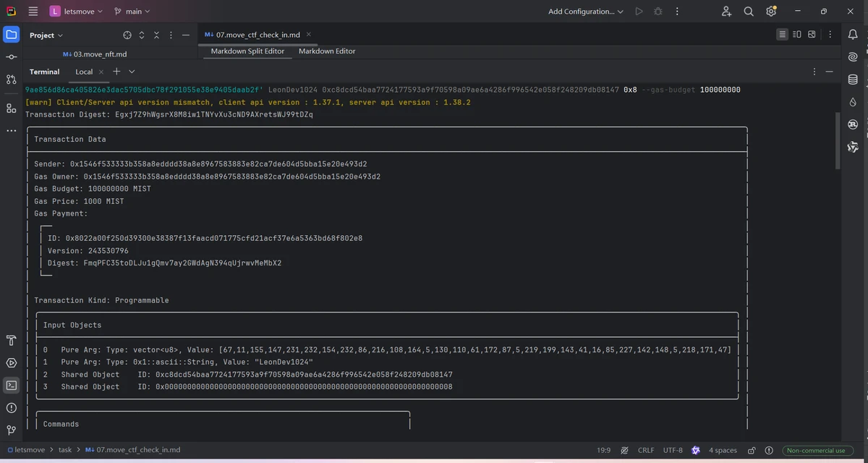The image size is (868, 463).
Task: Toggle split editor-and-preview layout icon
Action: pos(798,34)
